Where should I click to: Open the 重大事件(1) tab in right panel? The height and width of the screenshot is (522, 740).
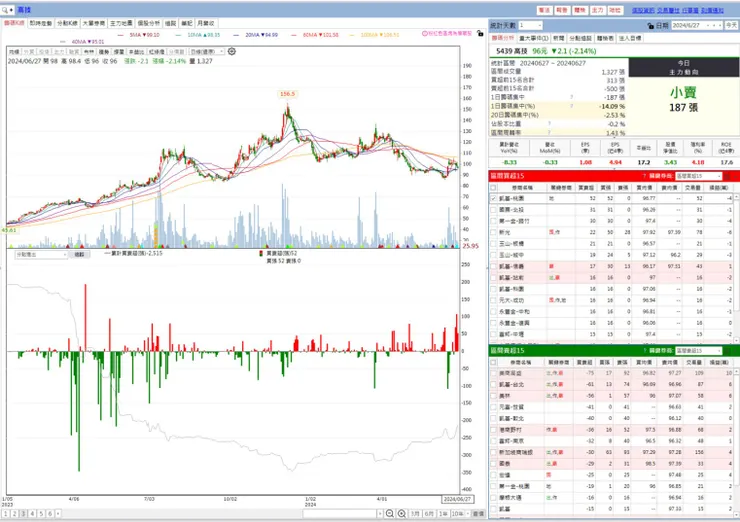(x=534, y=38)
